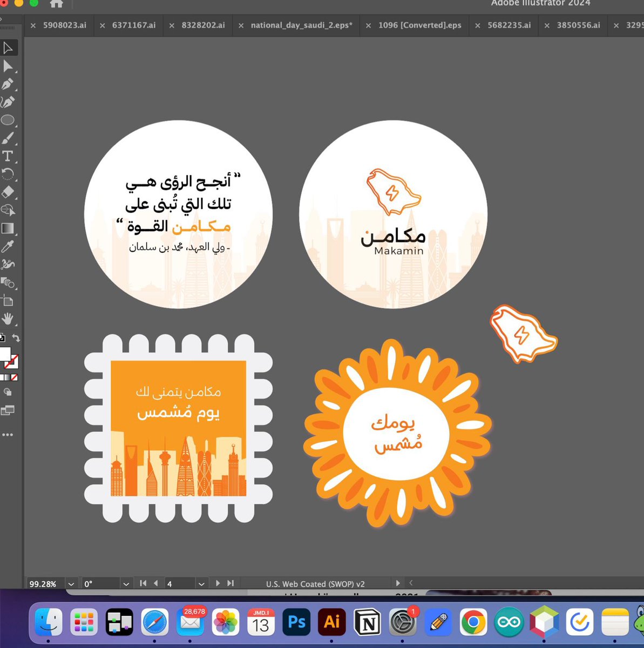The height and width of the screenshot is (648, 644).
Task: Change the screen mode
Action: (x=8, y=410)
